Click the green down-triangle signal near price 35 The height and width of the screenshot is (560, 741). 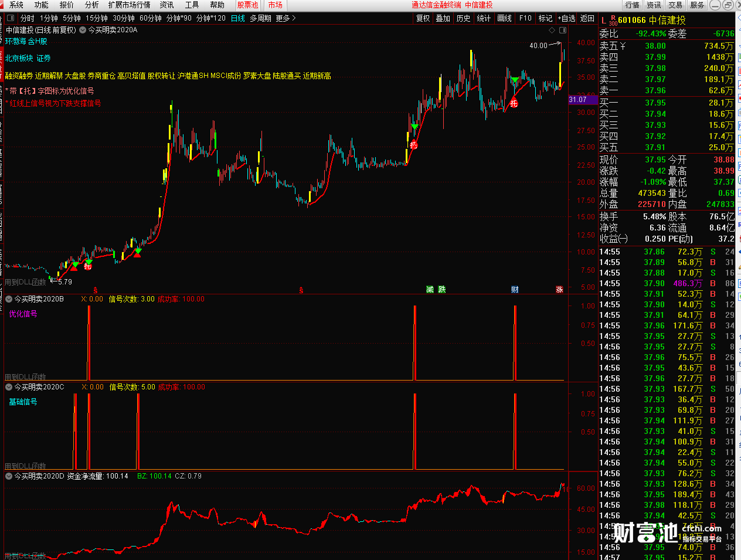(514, 80)
